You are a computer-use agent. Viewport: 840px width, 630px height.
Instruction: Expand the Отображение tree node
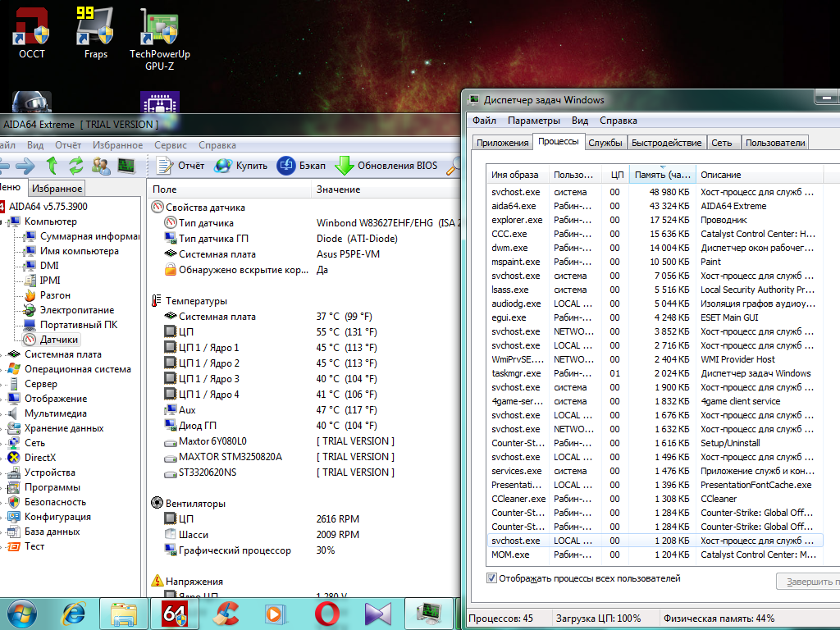(x=2, y=399)
